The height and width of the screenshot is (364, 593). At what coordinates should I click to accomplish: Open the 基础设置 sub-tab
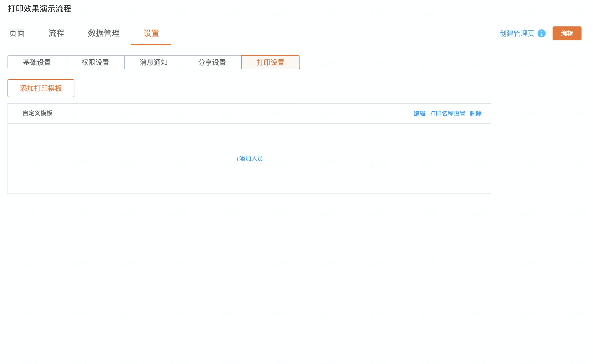point(37,62)
